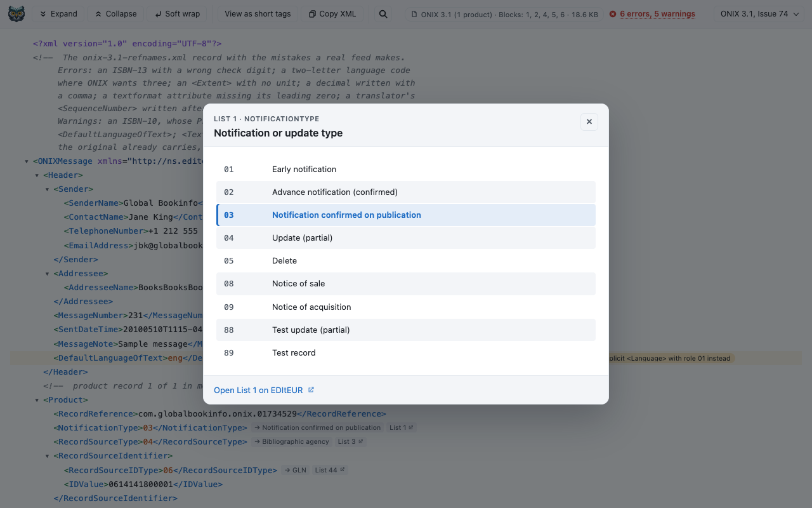812x508 pixels.
Task: Select code 89 Test record
Action: [406, 353]
